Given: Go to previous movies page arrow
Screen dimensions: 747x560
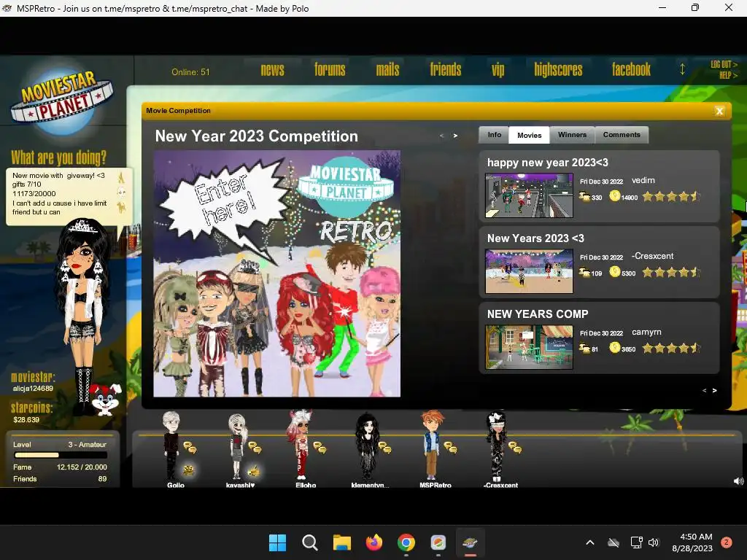Looking at the screenshot, I should 704,391.
